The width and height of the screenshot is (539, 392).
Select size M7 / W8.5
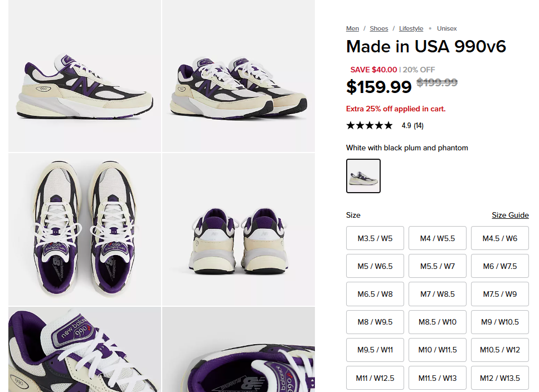coord(437,294)
